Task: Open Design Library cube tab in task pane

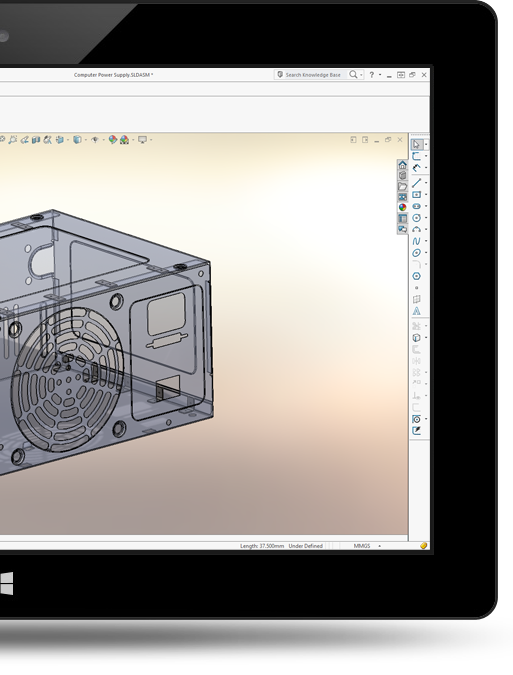Action: 402,175
